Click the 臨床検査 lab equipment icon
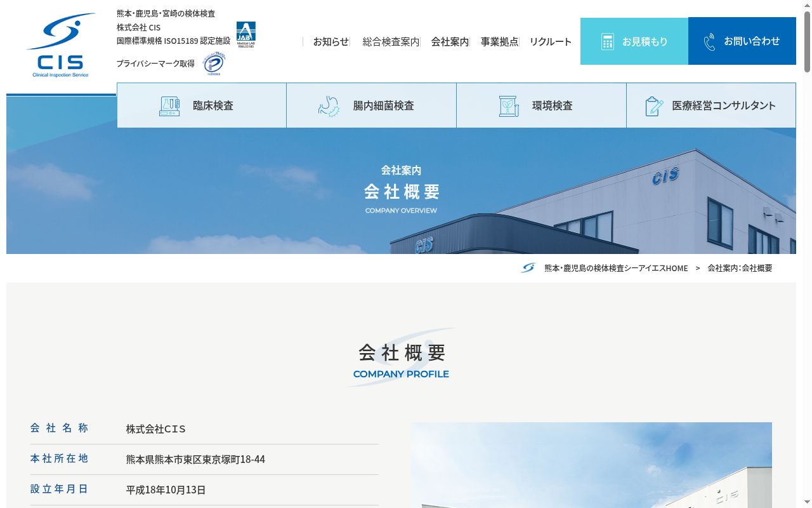The width and height of the screenshot is (812, 508). (x=169, y=106)
